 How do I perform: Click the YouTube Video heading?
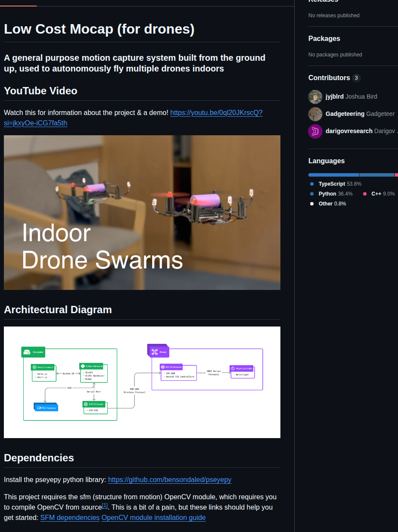[40, 91]
